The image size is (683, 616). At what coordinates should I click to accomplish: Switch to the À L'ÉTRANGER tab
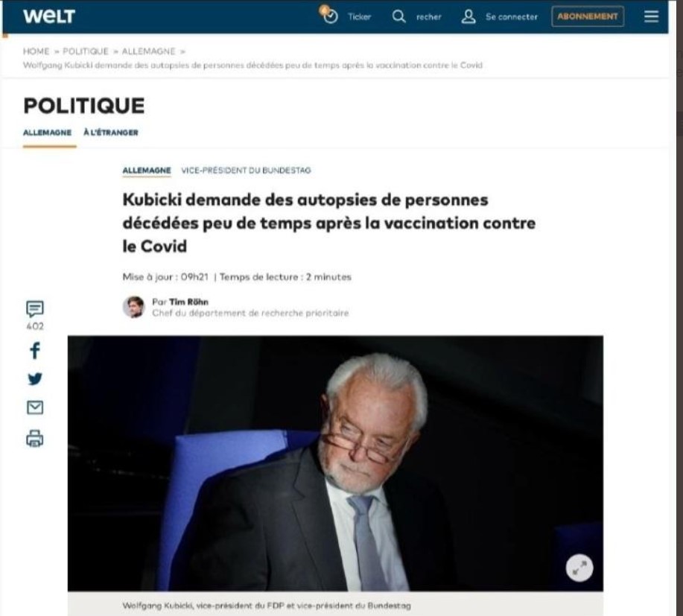pyautogui.click(x=111, y=133)
